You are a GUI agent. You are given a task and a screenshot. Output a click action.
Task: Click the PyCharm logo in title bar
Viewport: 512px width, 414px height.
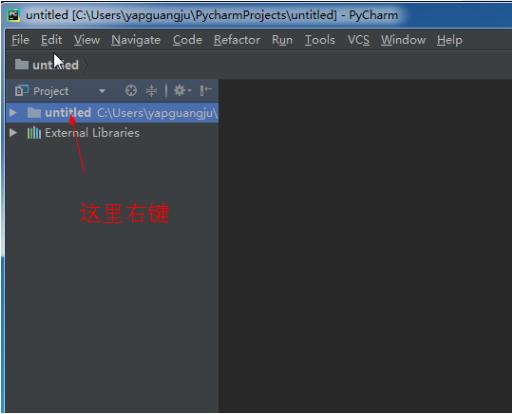tap(14, 15)
